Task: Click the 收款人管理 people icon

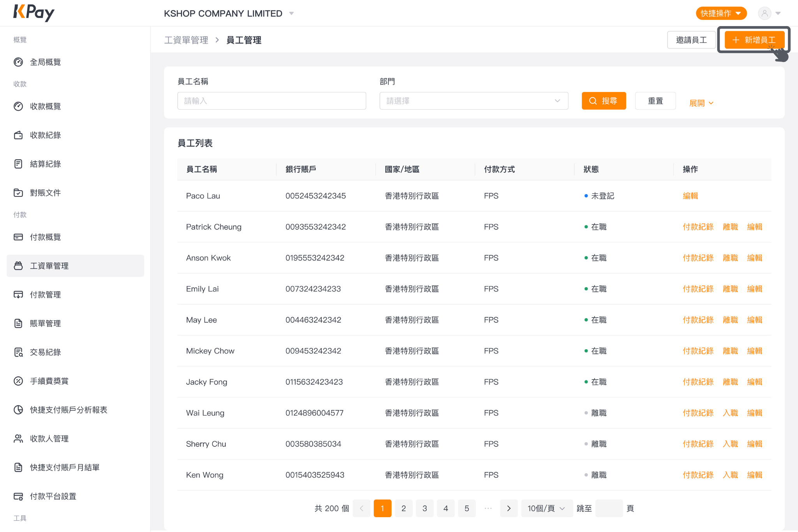Action: pos(18,438)
